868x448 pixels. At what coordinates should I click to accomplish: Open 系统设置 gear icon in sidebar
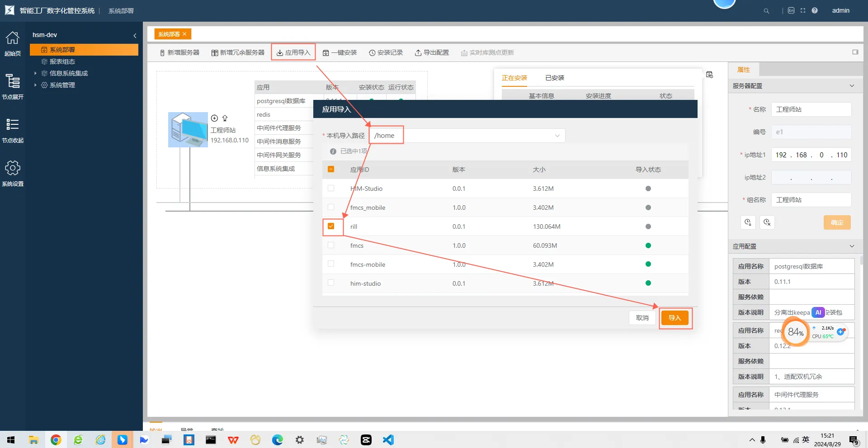[x=12, y=168]
